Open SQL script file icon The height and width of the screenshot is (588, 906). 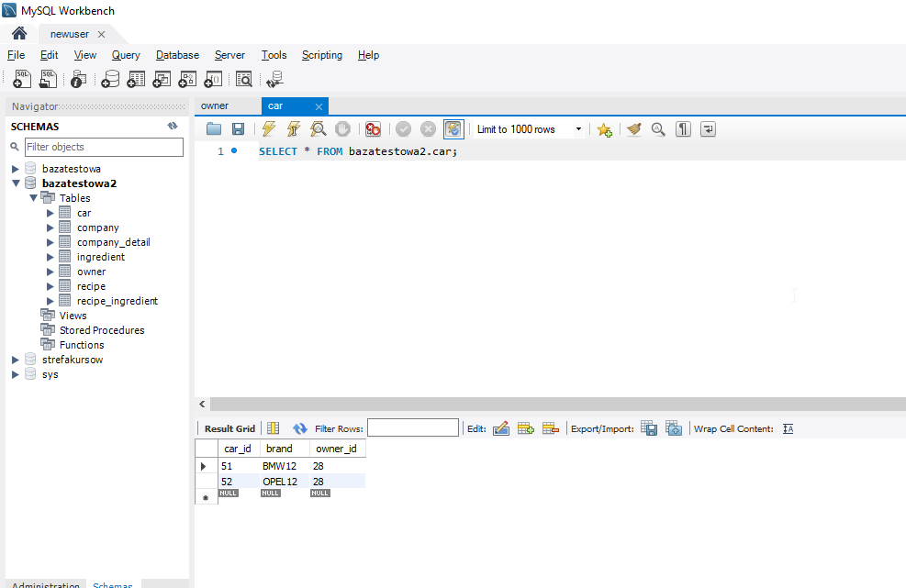(x=48, y=79)
